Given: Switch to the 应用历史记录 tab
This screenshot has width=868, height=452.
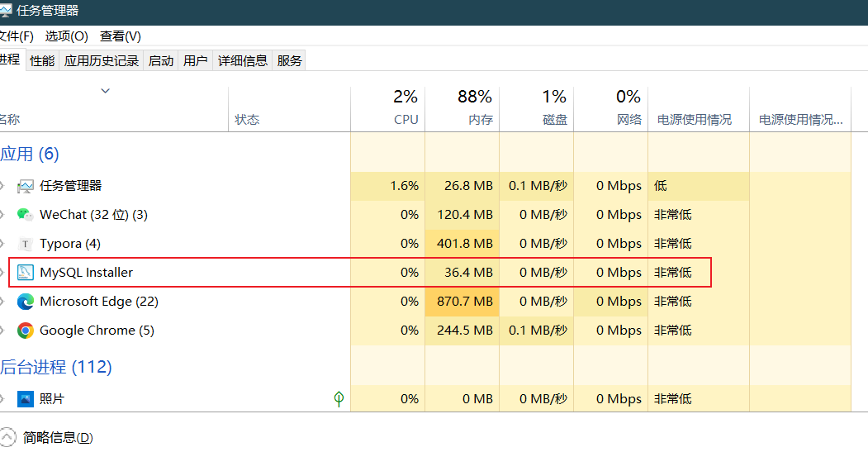Looking at the screenshot, I should [102, 61].
